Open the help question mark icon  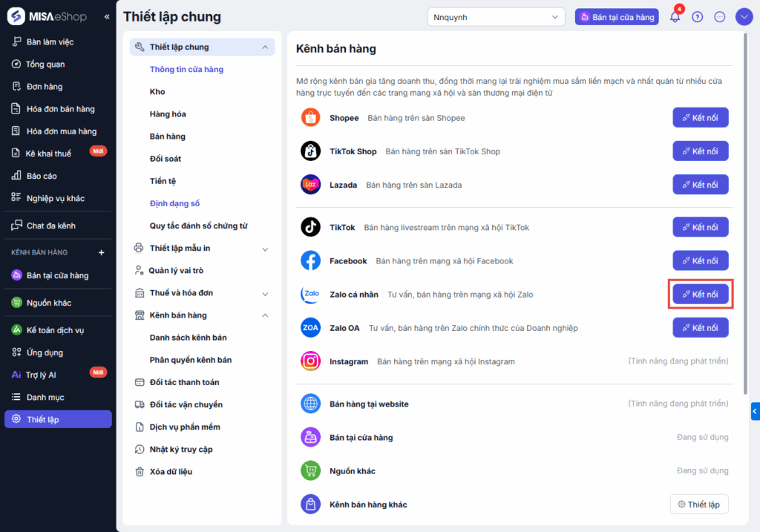[697, 17]
